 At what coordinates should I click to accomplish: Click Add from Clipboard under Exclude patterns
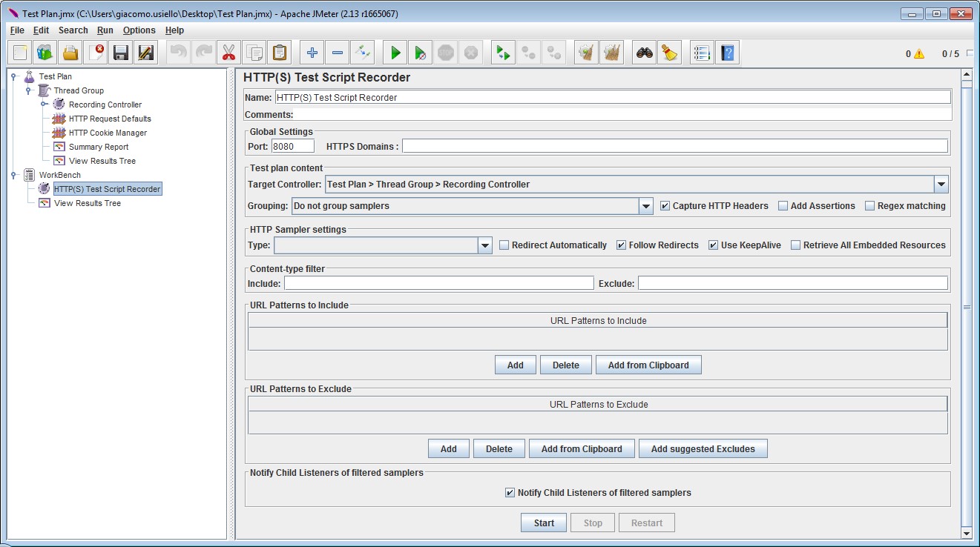tap(582, 449)
